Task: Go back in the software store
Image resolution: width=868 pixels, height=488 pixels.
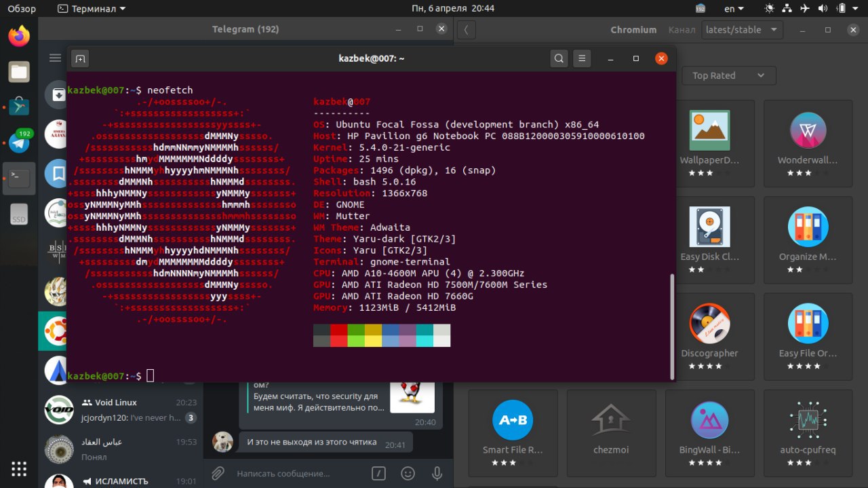Action: pos(467,30)
